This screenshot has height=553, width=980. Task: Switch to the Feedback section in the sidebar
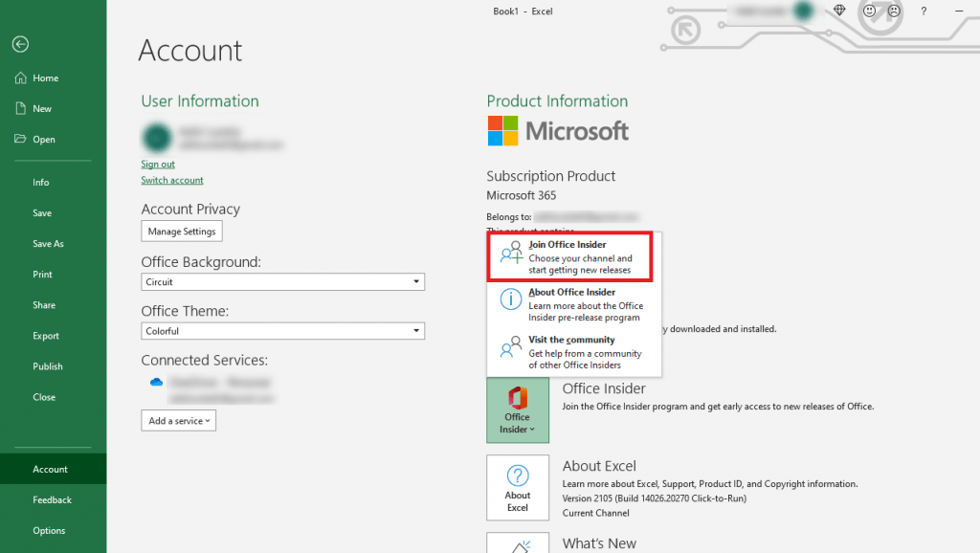click(53, 499)
